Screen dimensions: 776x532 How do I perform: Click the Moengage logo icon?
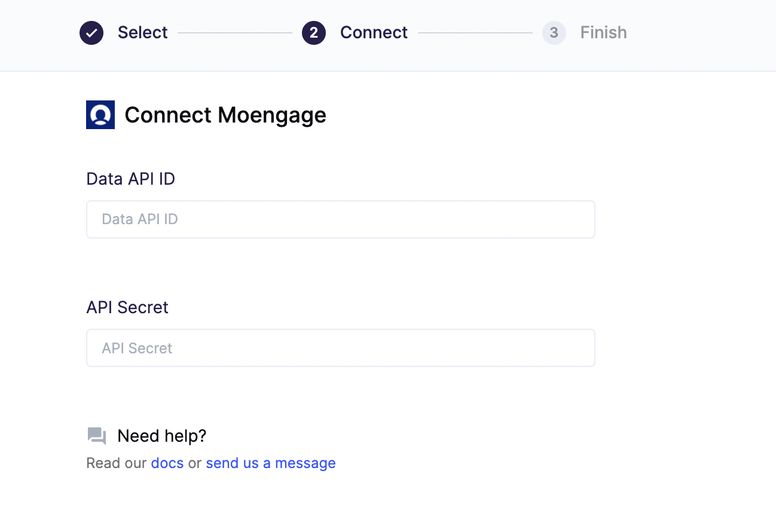click(100, 115)
